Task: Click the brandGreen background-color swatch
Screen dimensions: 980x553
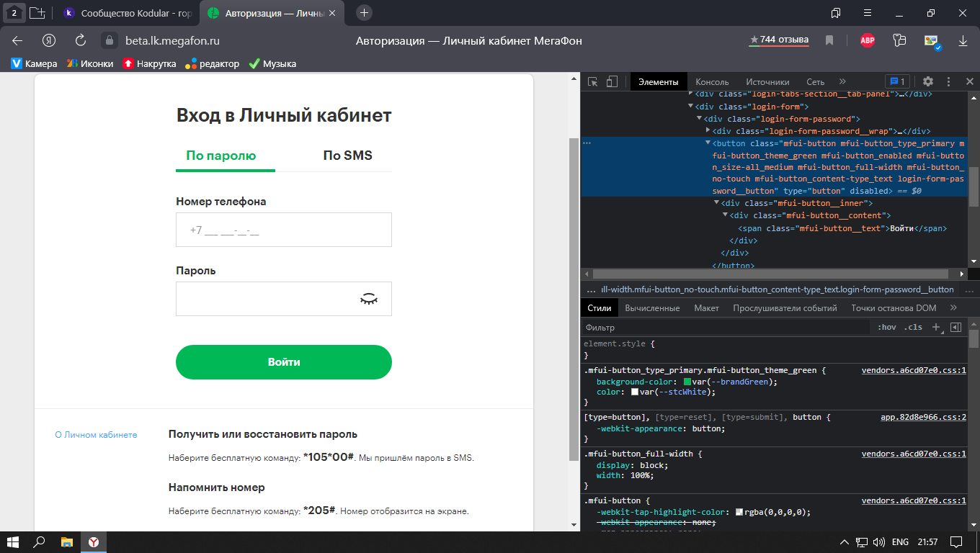Action: (x=687, y=382)
